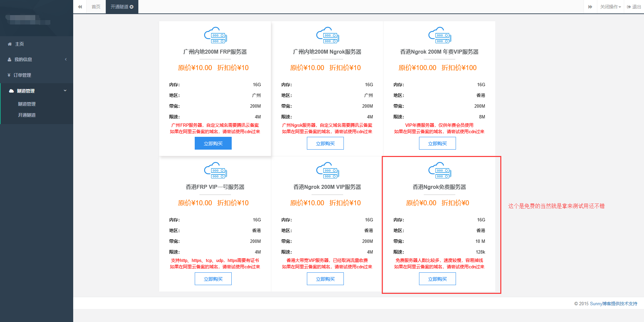Screen dimensions: 644x322
Task: Open the 关闭操作 dropdown
Action: coord(610,7)
